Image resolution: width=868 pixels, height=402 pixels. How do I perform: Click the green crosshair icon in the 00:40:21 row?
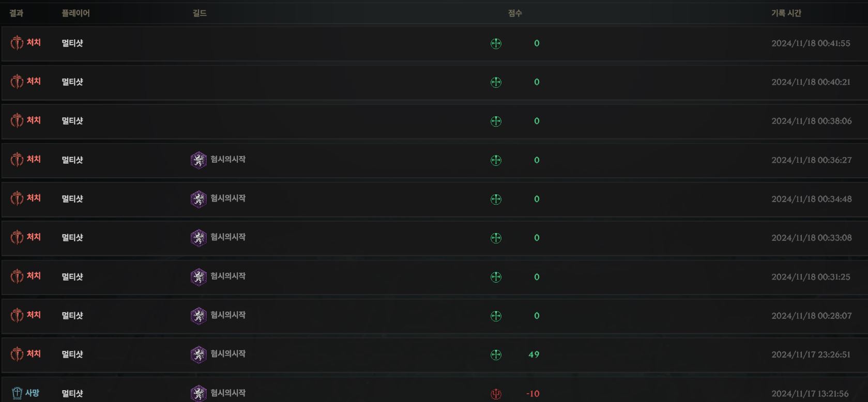(496, 82)
